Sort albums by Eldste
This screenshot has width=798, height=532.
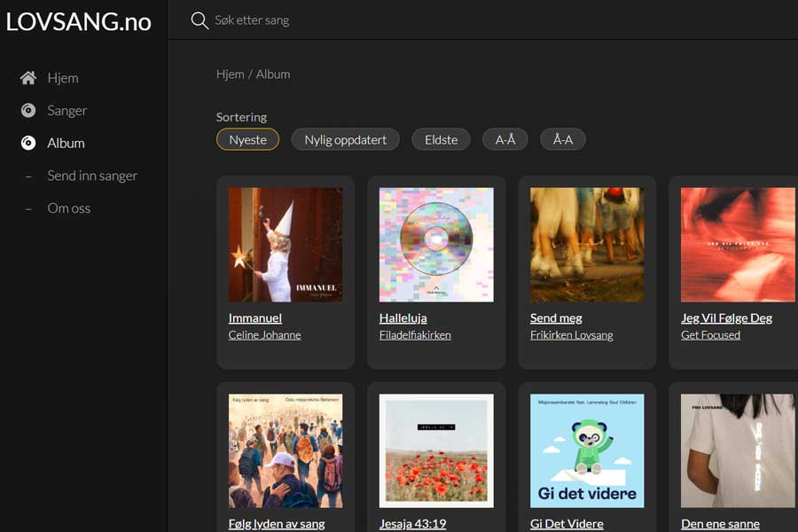pos(441,139)
